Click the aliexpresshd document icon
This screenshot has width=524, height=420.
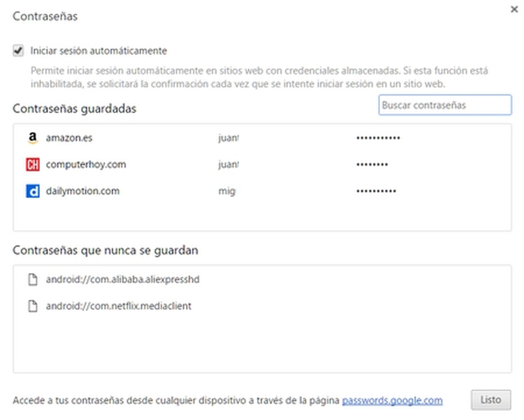[33, 280]
